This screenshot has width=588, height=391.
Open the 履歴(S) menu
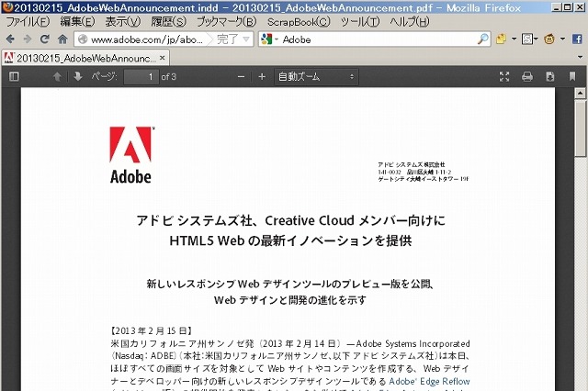click(168, 22)
